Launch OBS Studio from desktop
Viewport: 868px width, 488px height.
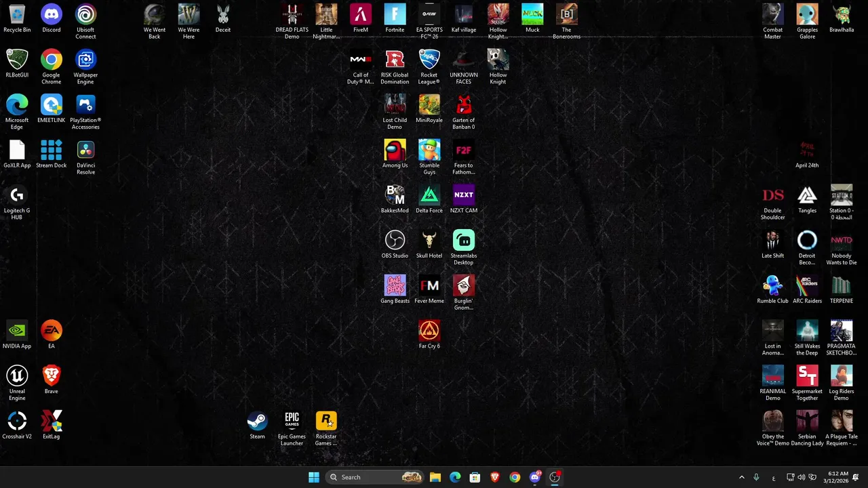[395, 245]
